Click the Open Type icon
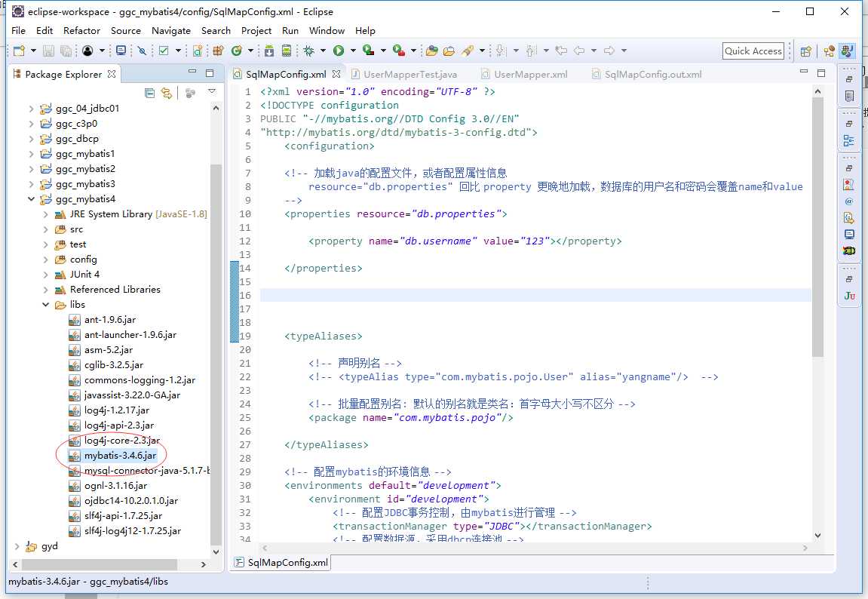This screenshot has width=868, height=599. (x=432, y=51)
